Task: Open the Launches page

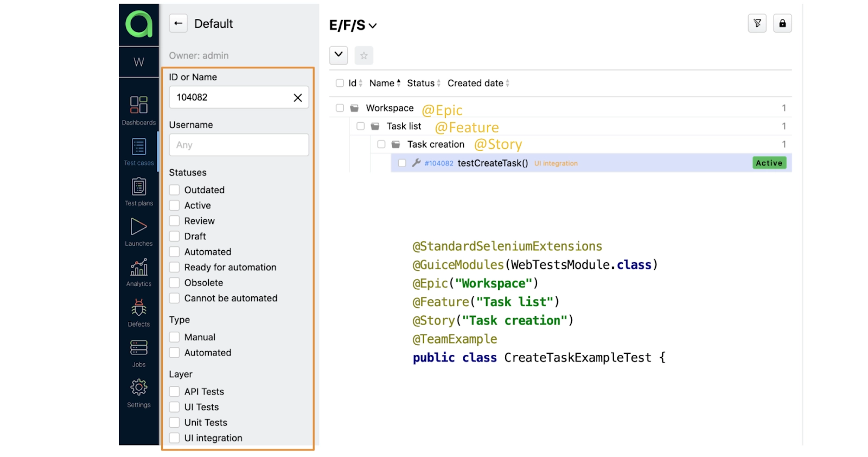Action: 139,232
